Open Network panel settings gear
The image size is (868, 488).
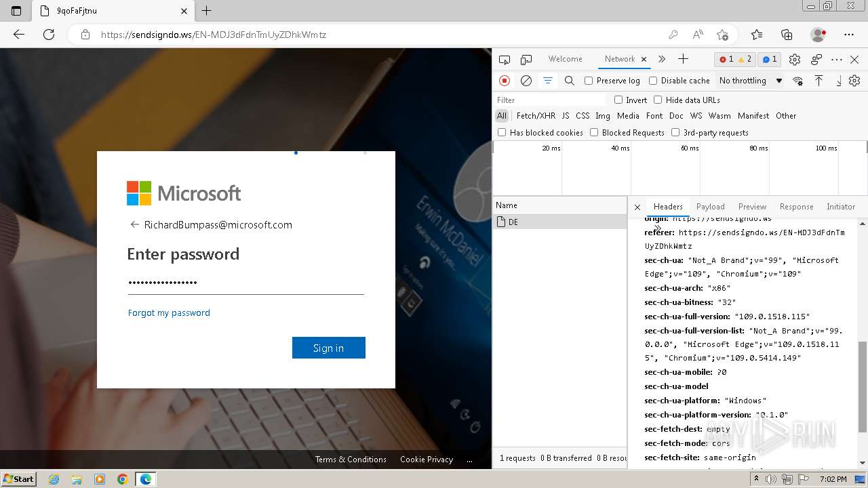pyautogui.click(x=854, y=81)
